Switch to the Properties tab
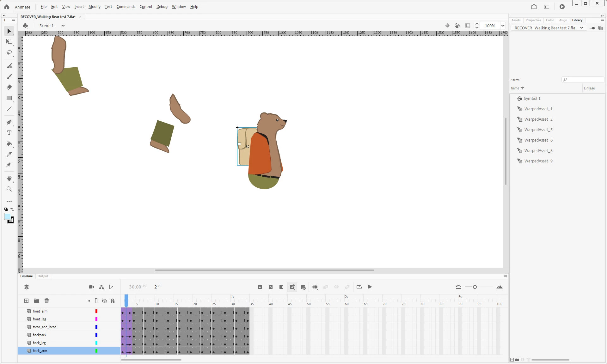607x364 pixels. 533,20
